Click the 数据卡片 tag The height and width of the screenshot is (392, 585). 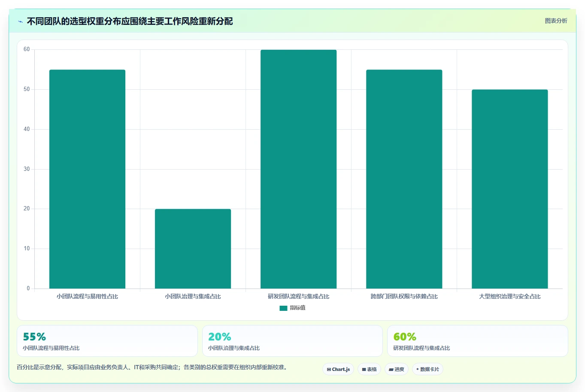coord(427,369)
